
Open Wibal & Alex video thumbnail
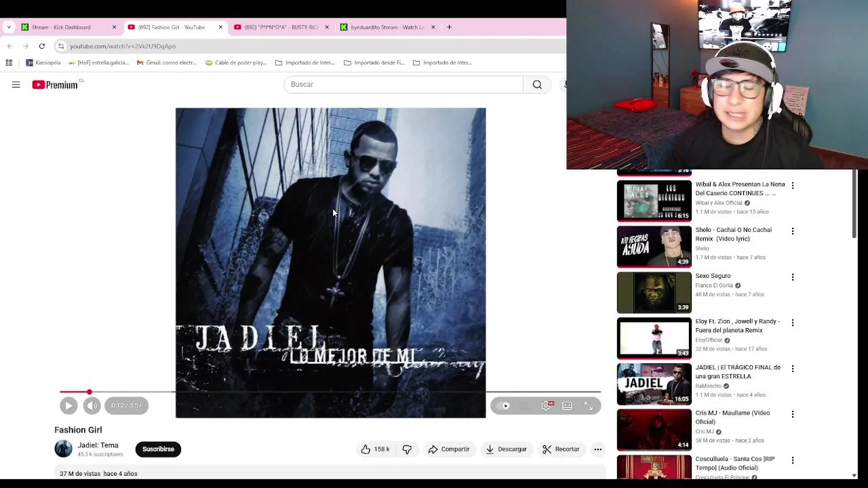pyautogui.click(x=654, y=200)
